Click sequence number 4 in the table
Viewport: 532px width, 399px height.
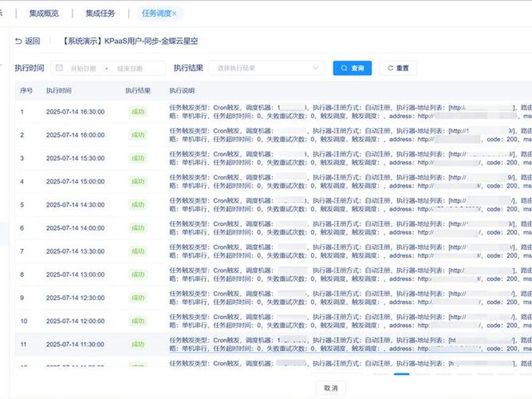click(22, 182)
